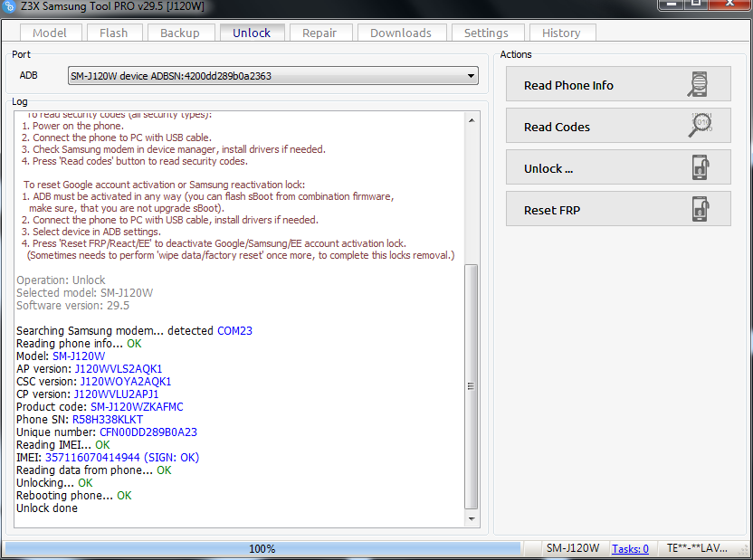Image resolution: width=753 pixels, height=560 pixels.
Task: Click the Z3X app icon in title bar
Action: (9, 5)
